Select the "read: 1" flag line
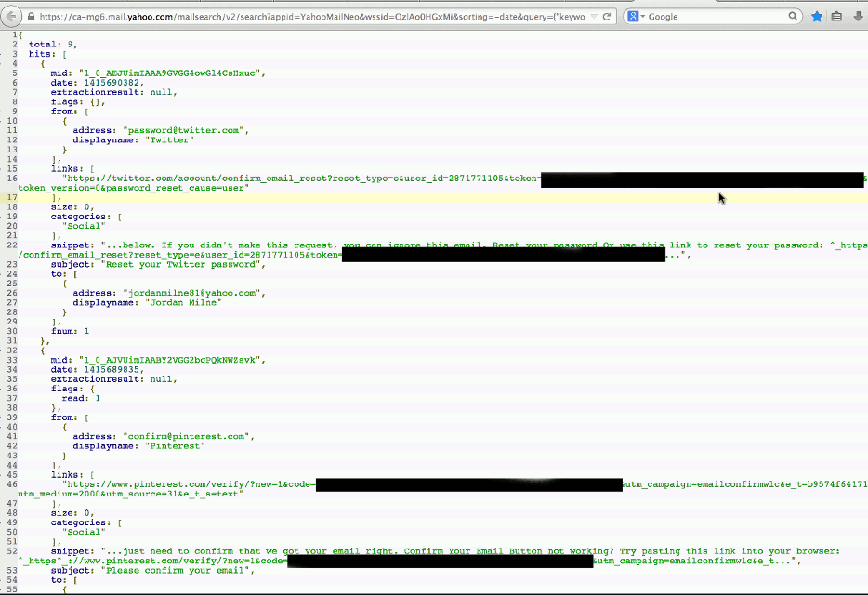This screenshot has height=595, width=868. click(81, 398)
